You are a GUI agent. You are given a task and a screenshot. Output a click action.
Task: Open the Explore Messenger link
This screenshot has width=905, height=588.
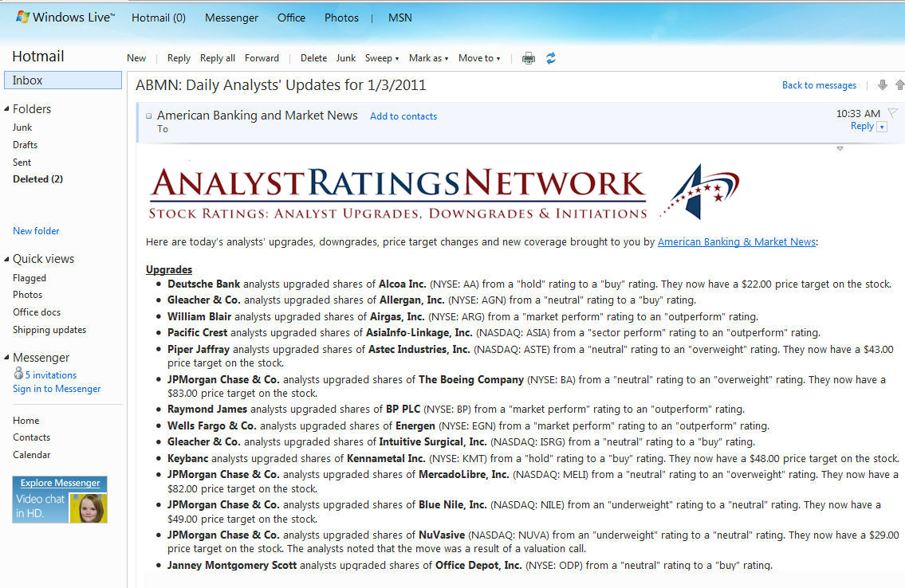[x=60, y=483]
